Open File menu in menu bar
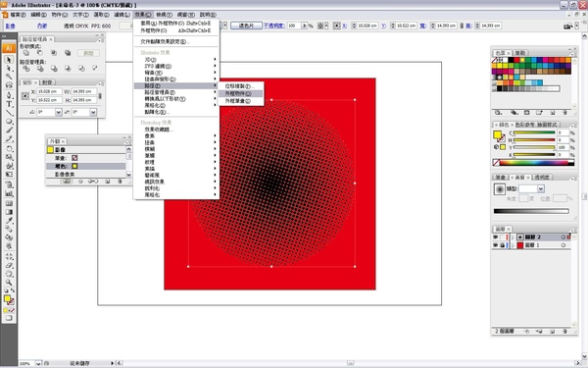Image resolution: width=588 pixels, height=368 pixels. (18, 15)
